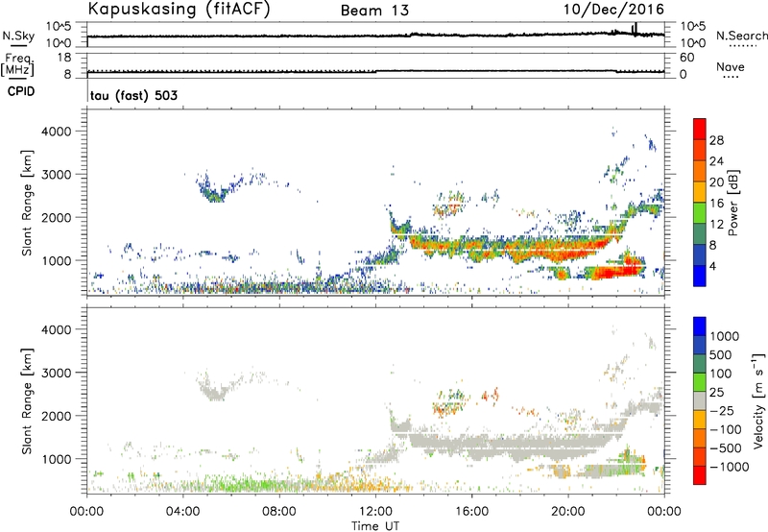Click the '-25' Velocity scale value
768x532 pixels.
point(722,410)
